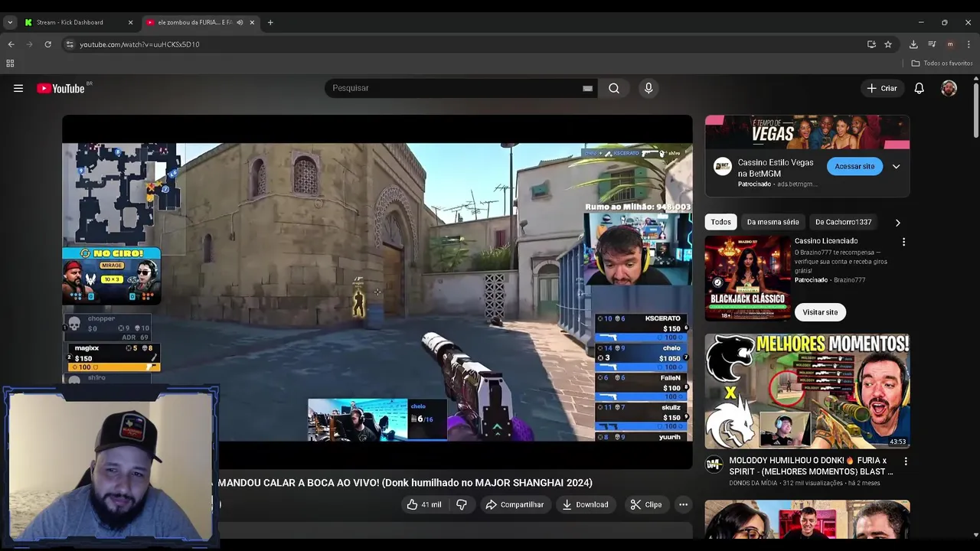
Task: Open browser downloads icon
Action: point(913,44)
